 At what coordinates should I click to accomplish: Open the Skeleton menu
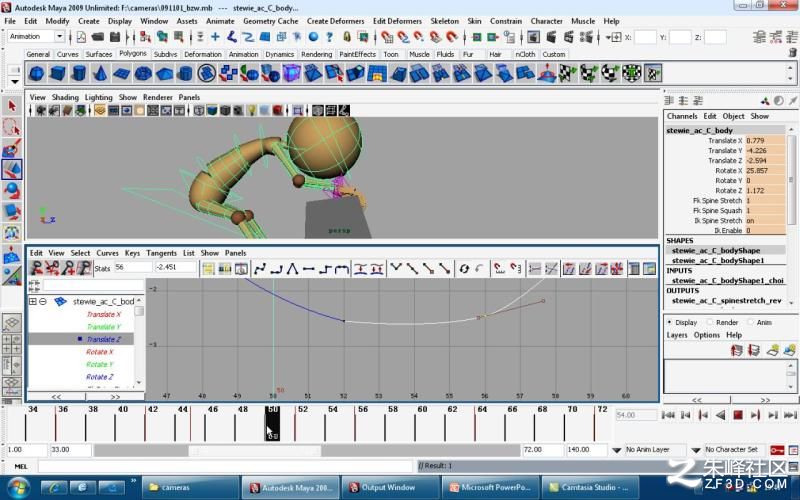pos(444,21)
